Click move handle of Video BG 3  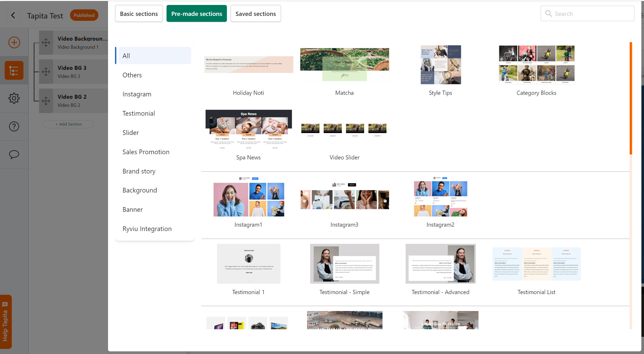46,72
